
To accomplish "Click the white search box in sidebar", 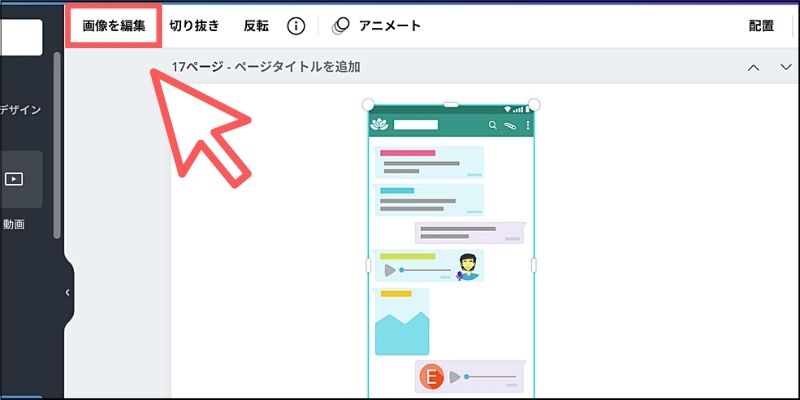I will [21, 38].
